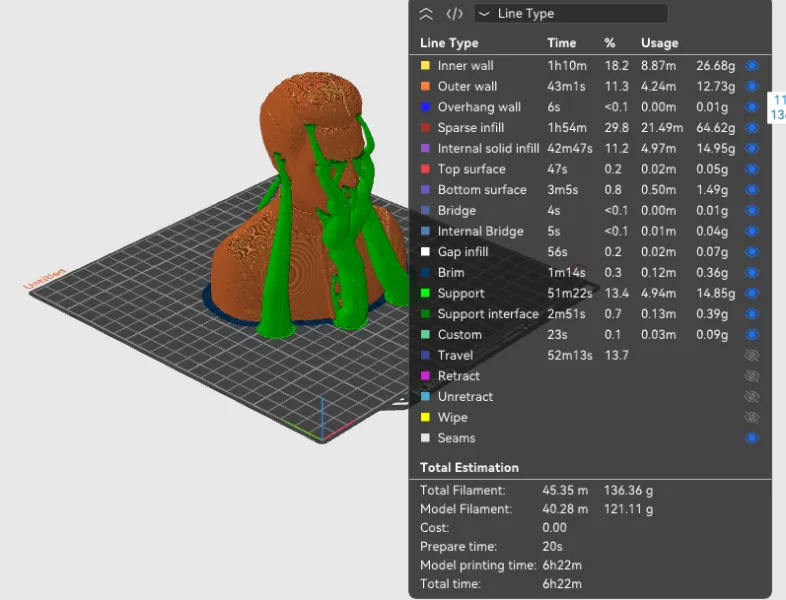
Task: Click the Inner wall yellow color swatch
Action: point(425,66)
